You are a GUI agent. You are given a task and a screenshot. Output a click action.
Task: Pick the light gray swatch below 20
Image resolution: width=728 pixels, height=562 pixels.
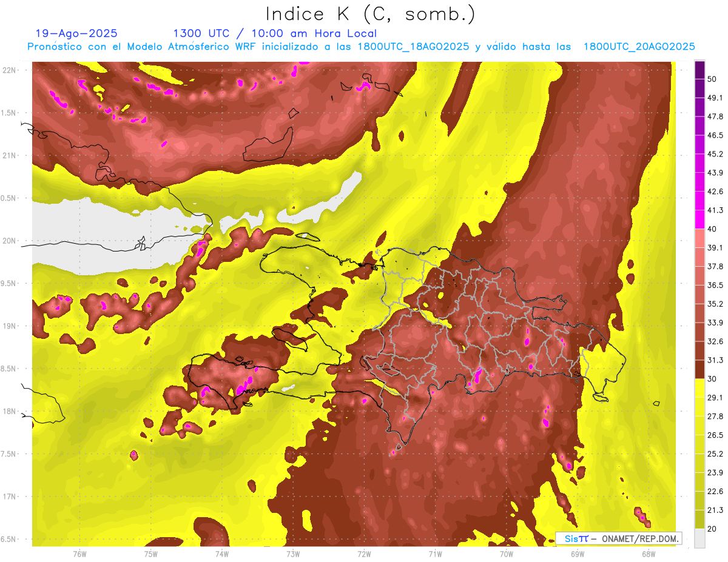699,538
